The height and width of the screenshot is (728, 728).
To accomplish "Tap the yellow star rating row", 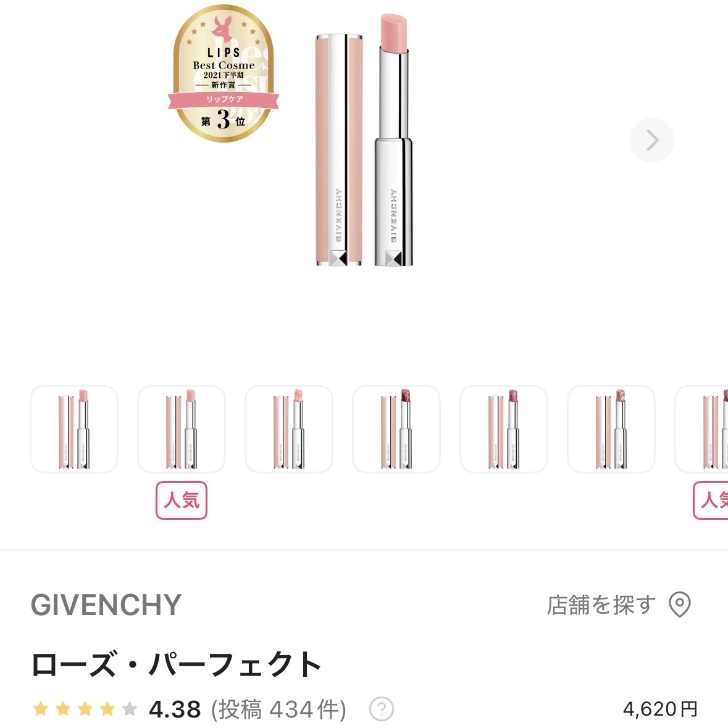I will [85, 709].
